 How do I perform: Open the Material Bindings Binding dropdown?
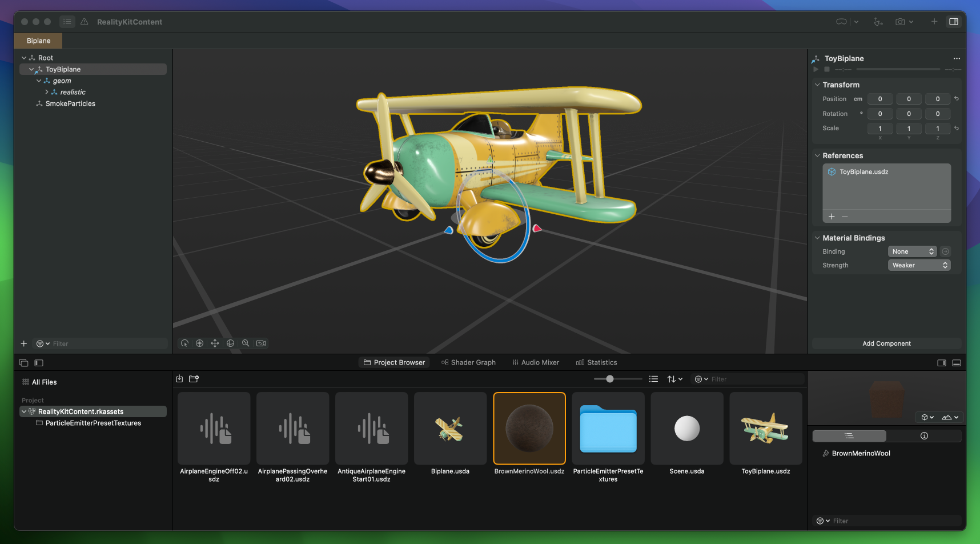[912, 251]
